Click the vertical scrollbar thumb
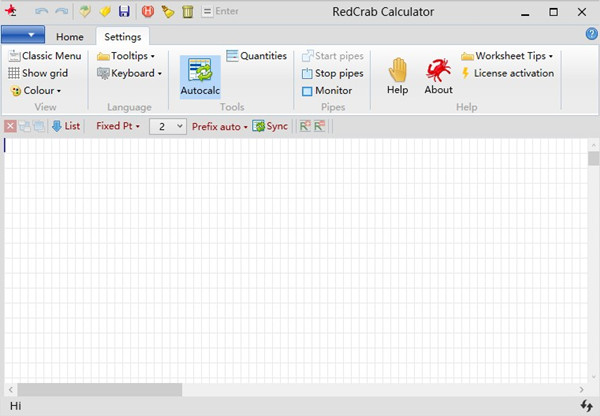Screen dimensions: 600x416 593,158
